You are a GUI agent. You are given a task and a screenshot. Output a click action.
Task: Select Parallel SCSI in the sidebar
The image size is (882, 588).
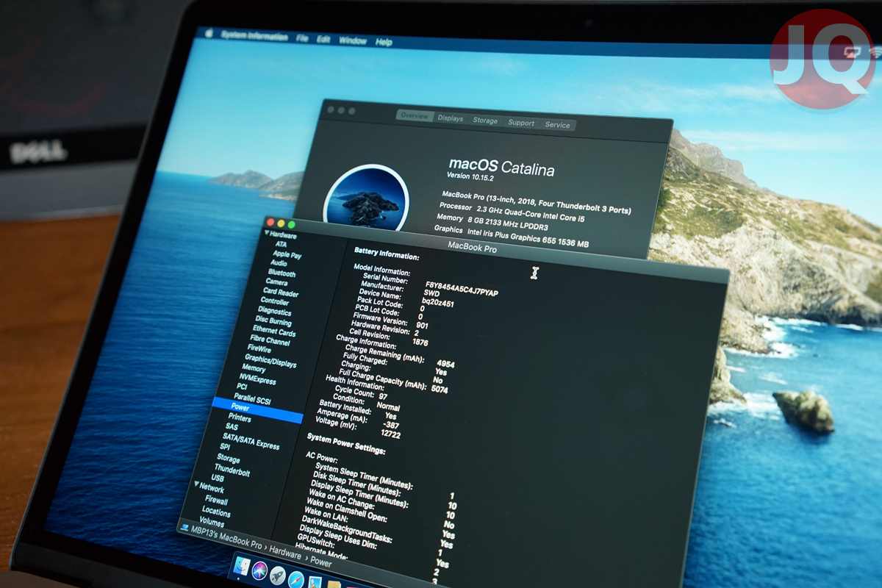tap(254, 398)
